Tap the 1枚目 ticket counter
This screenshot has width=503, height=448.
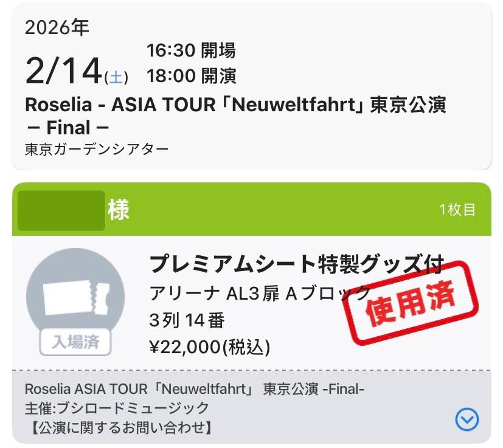tap(457, 210)
